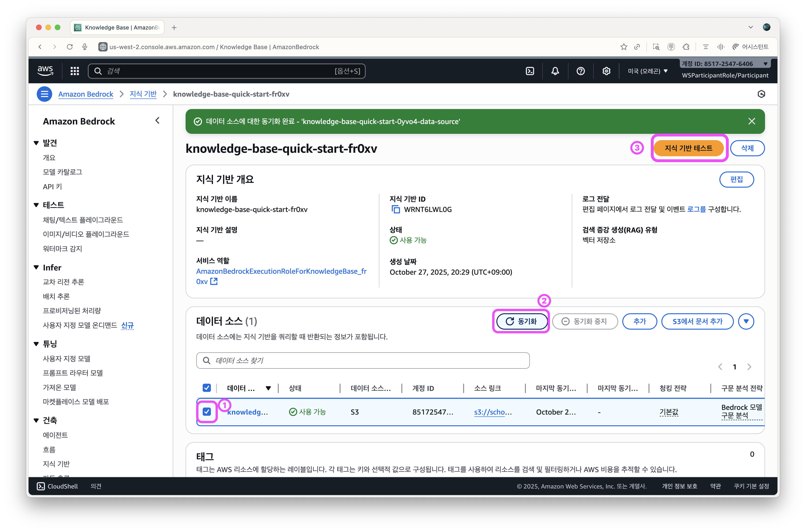Open the account ID dropdown
Image resolution: width=806 pixels, height=532 pixels.
point(725,64)
